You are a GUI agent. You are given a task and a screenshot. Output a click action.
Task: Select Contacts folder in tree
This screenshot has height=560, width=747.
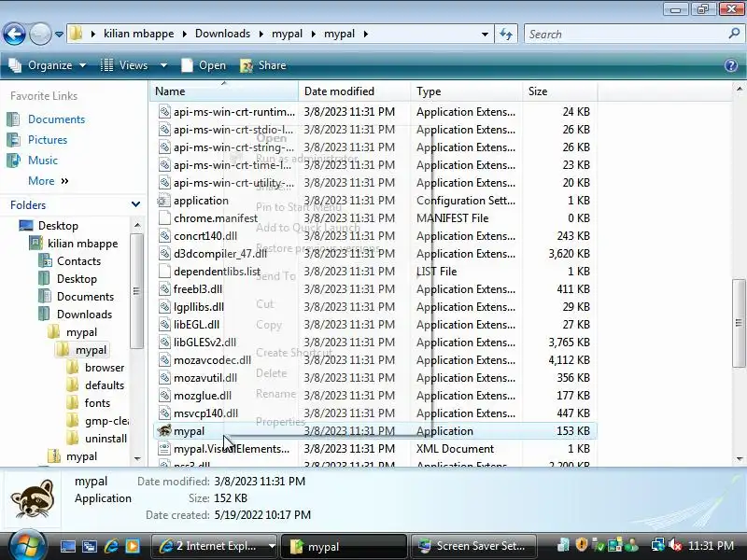(x=78, y=261)
